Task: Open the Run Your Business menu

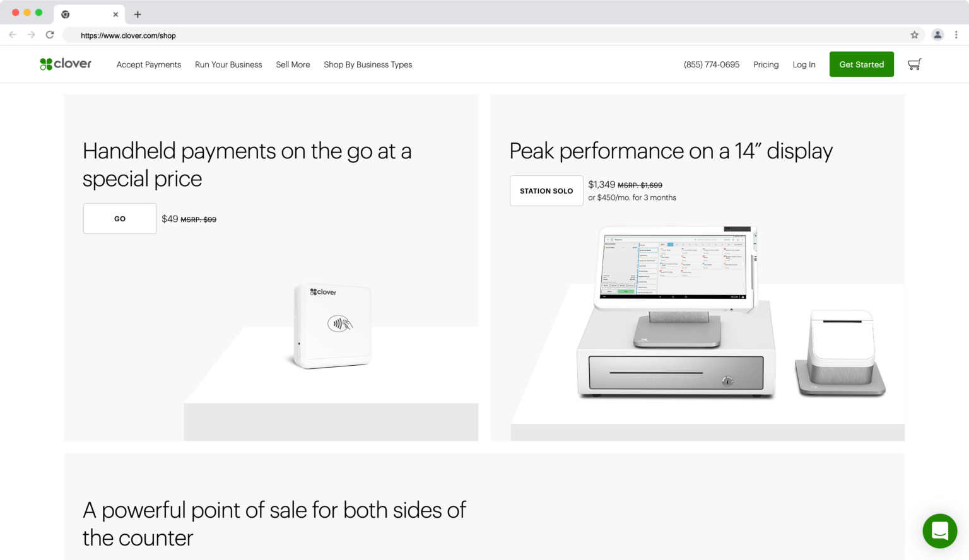Action: 228,64
